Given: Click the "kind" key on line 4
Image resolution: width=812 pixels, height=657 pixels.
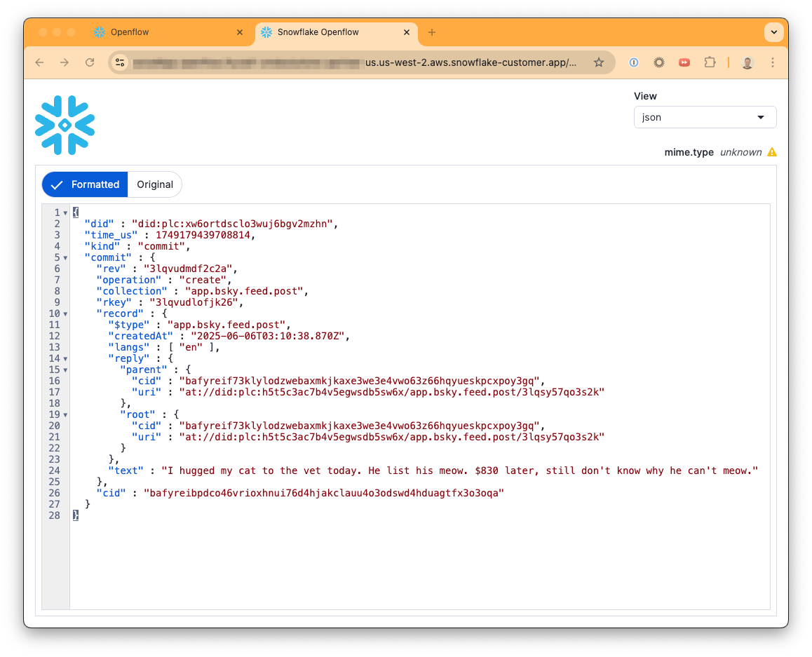Looking at the screenshot, I should pos(102,246).
